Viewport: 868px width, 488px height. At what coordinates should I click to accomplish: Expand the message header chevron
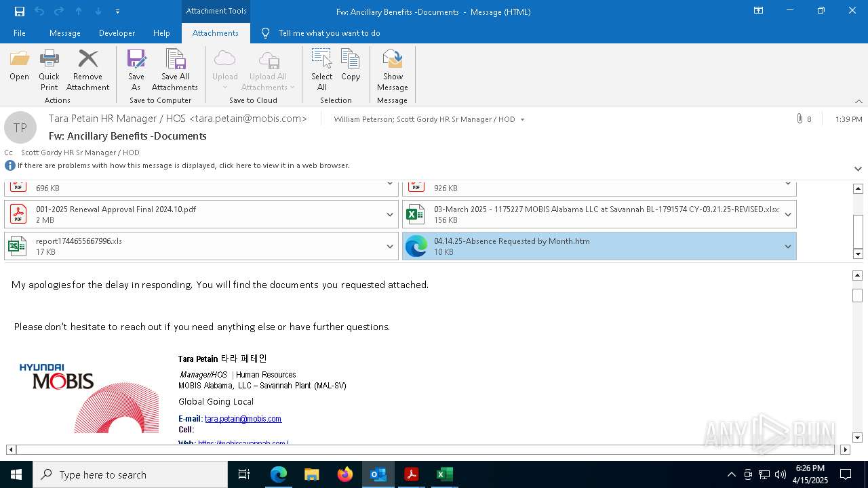pos(858,169)
